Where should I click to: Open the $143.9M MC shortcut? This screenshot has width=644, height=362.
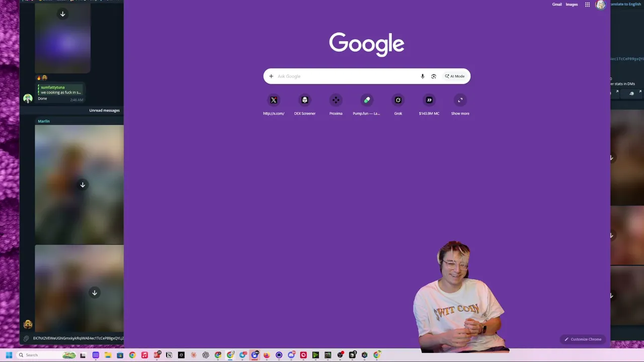coord(429,105)
